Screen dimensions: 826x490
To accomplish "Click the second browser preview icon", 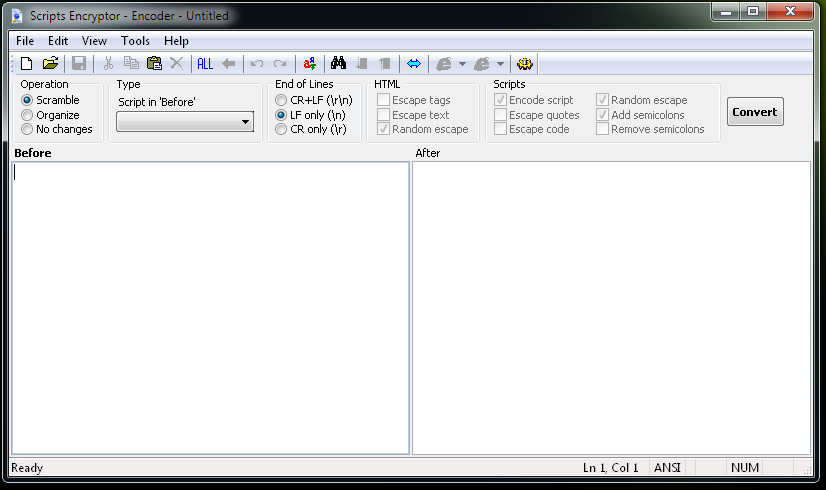I will click(482, 64).
